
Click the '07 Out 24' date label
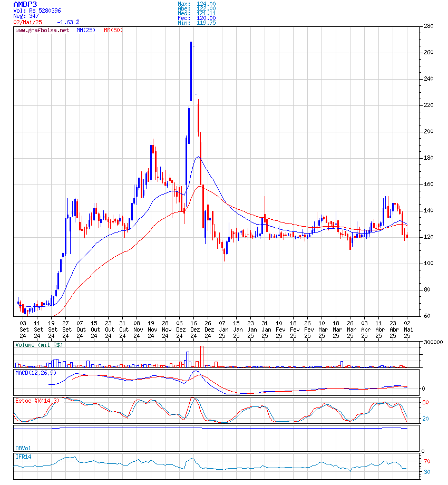(80, 329)
